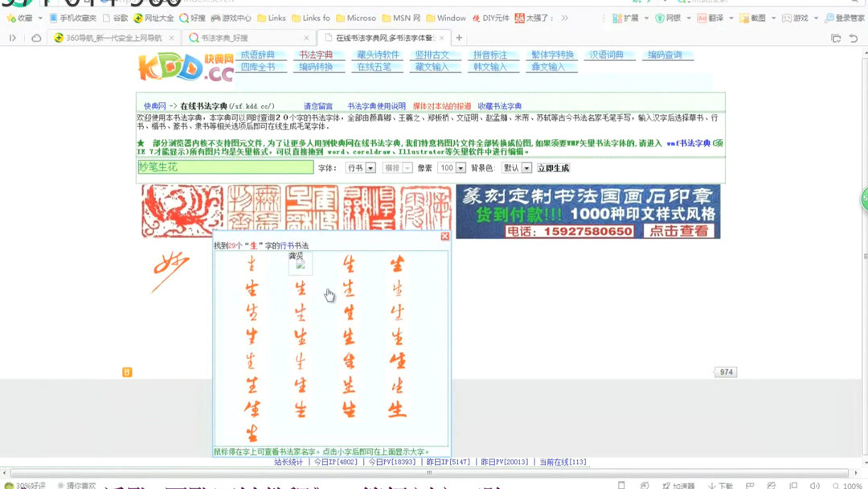Open the pixel size (像素 100) dropdown
Viewport: 868px width, 489px height.
[x=450, y=167]
